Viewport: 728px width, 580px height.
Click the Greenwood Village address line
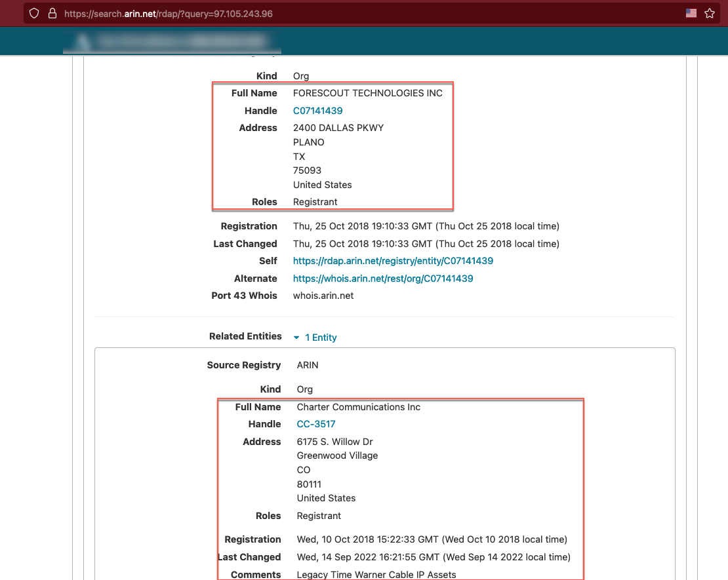point(337,455)
